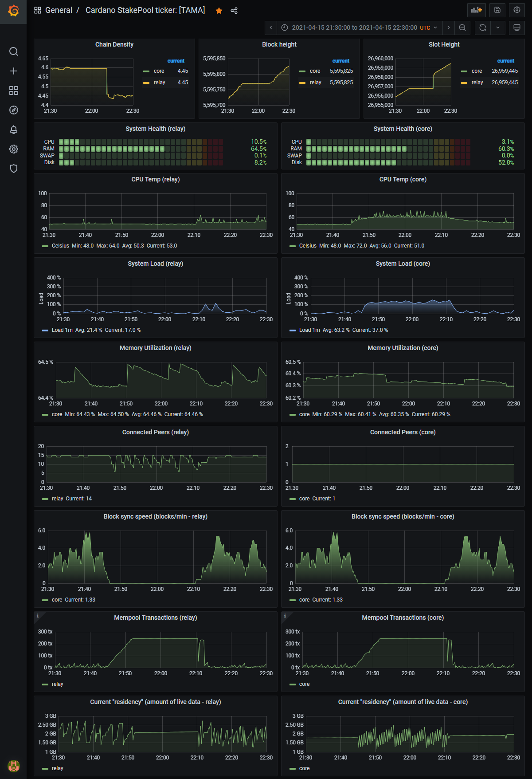Screen dimensions: 532x779
Task: Toggle the relay series in Chain Density legend
Action: tap(159, 83)
